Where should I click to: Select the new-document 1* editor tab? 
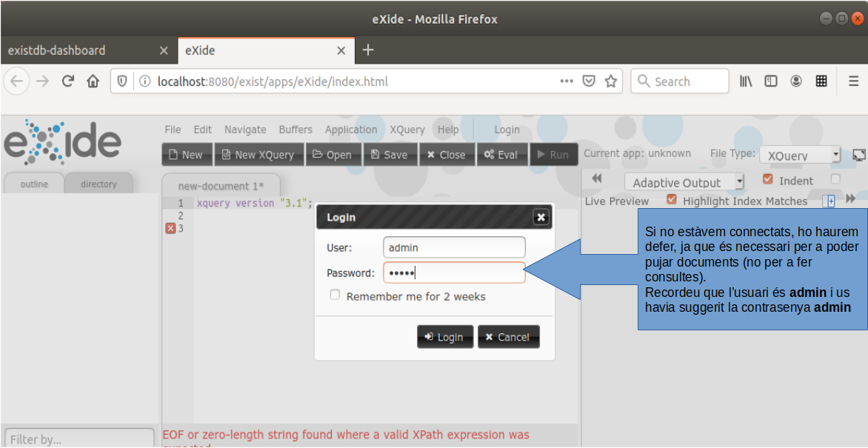[221, 186]
